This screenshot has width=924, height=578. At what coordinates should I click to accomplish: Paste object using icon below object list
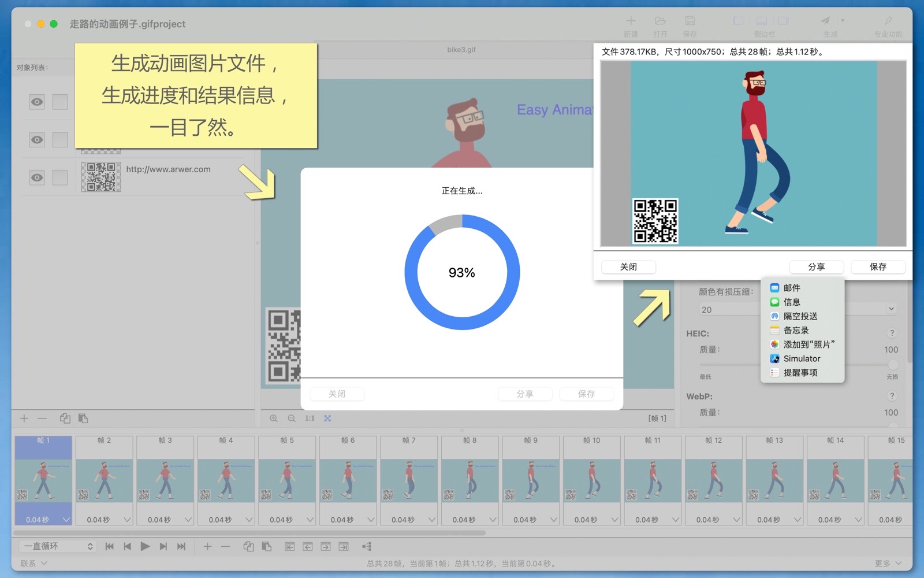click(x=83, y=418)
